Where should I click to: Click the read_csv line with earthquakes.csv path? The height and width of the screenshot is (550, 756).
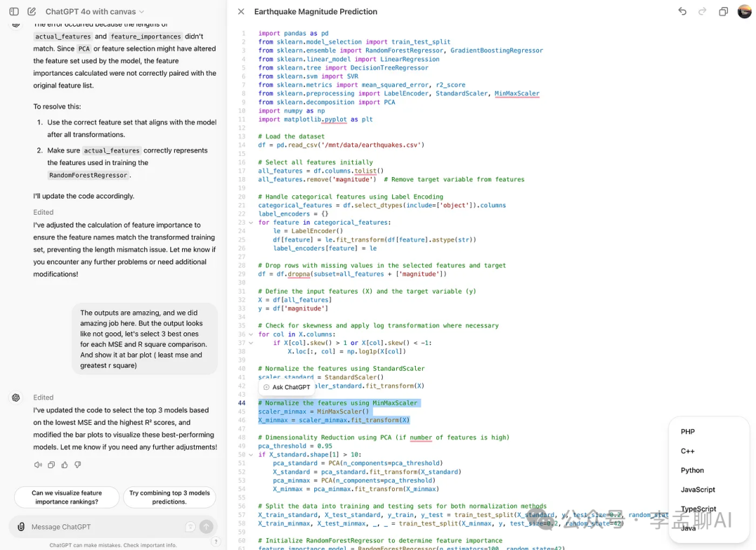coord(341,145)
